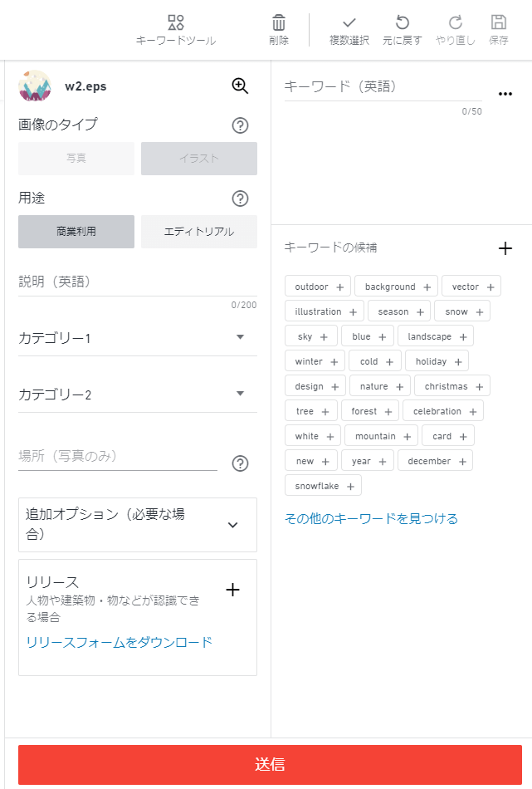Add all suggested keywords with plus icon

(x=505, y=248)
